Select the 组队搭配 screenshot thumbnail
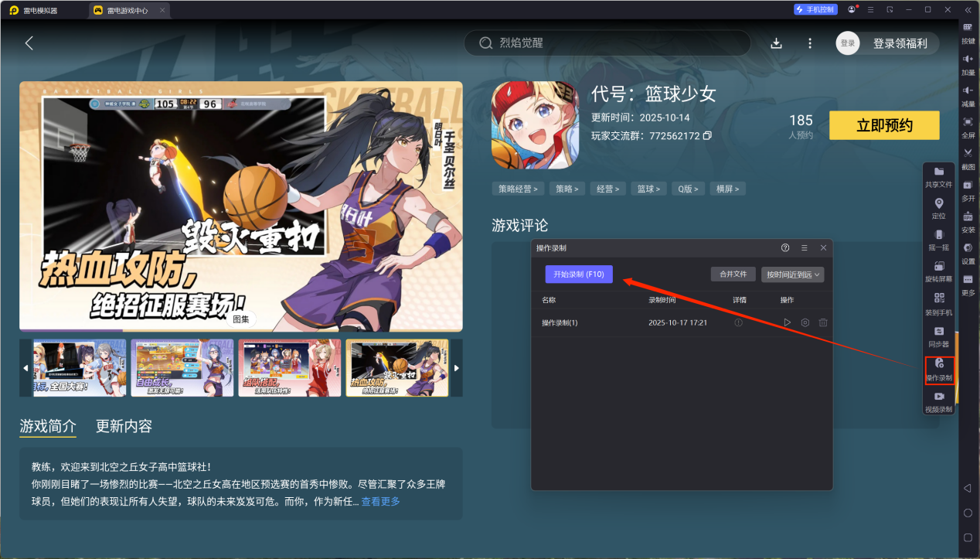This screenshot has width=980, height=559. click(290, 368)
